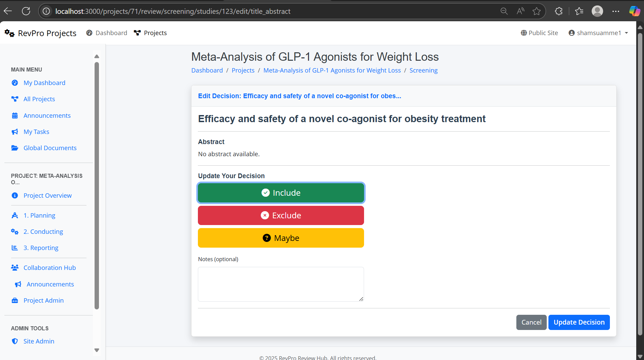Click into the Notes text area
644x360 pixels.
pyautogui.click(x=281, y=284)
